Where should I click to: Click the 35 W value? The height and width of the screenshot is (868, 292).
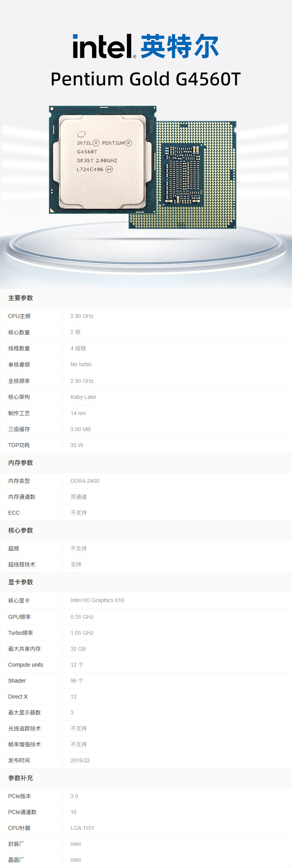click(x=76, y=445)
